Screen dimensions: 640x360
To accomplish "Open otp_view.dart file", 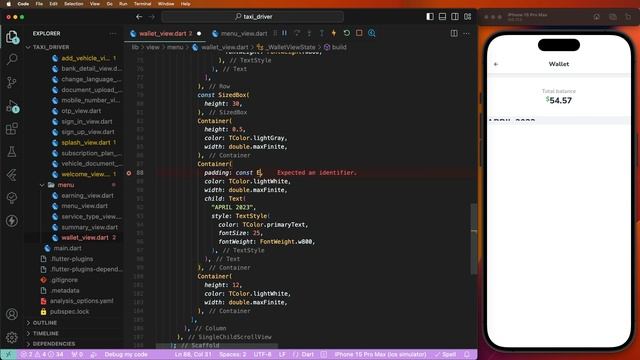I will pyautogui.click(x=81, y=111).
